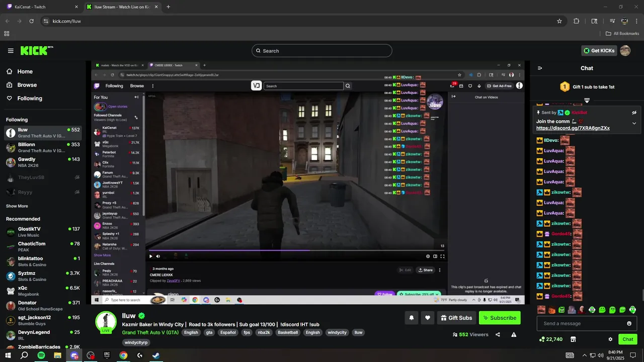Open the channel points shop icon
This screenshot has height=362, width=644.
pos(573,339)
